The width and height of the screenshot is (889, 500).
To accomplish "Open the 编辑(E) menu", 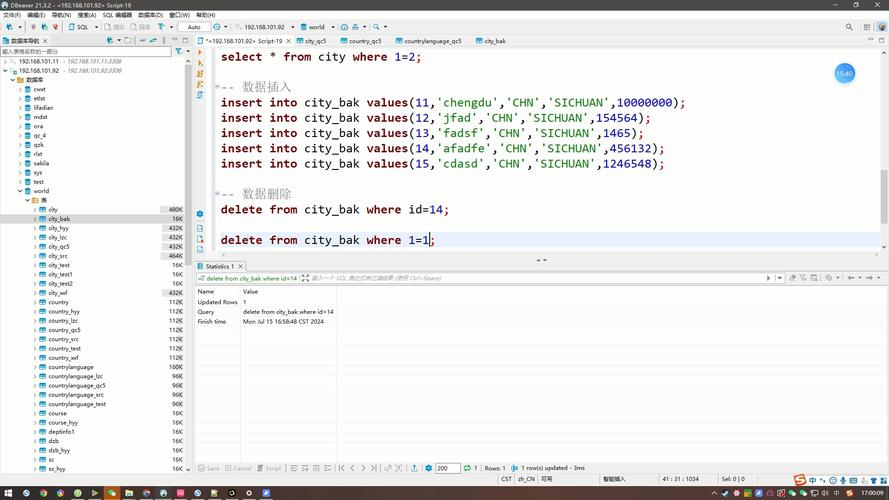I will coord(36,15).
